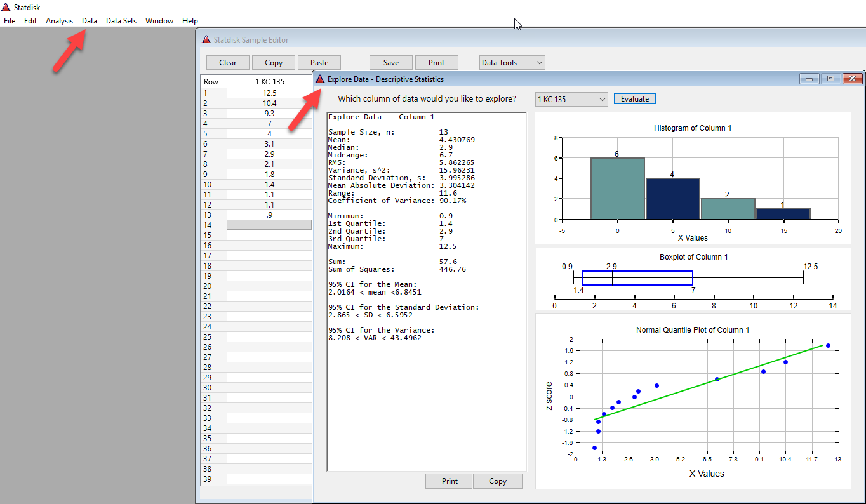
Task: Click the tallest histogram bar labeled 6
Action: point(617,189)
